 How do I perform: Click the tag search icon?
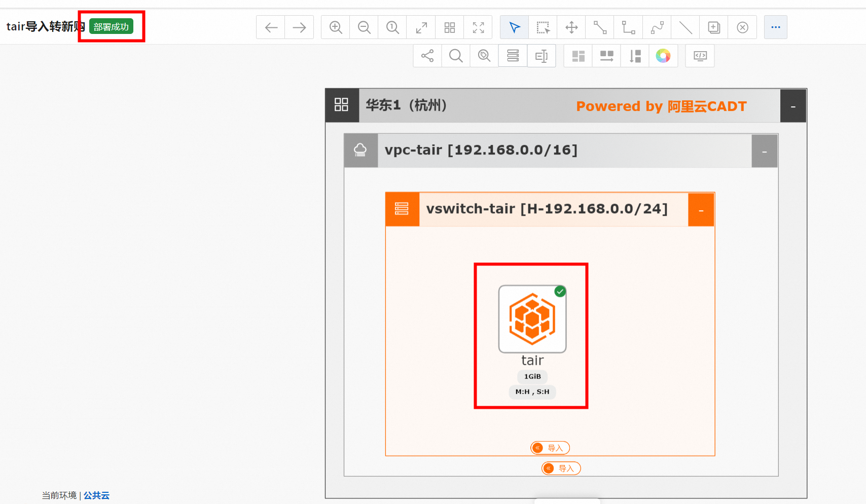tap(484, 56)
